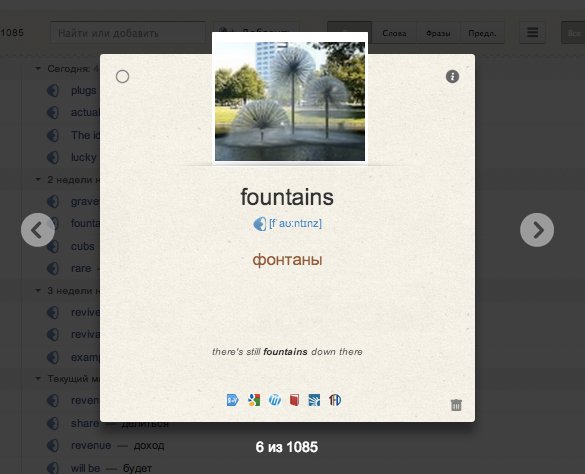
Task: Open the blue round Multitran dictionary icon
Action: 275,400
